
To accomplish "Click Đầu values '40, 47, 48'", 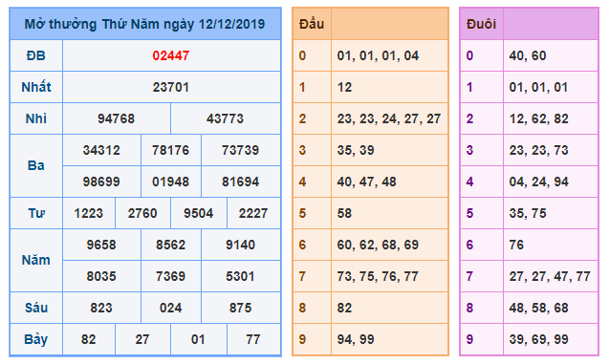I will [x=367, y=182].
